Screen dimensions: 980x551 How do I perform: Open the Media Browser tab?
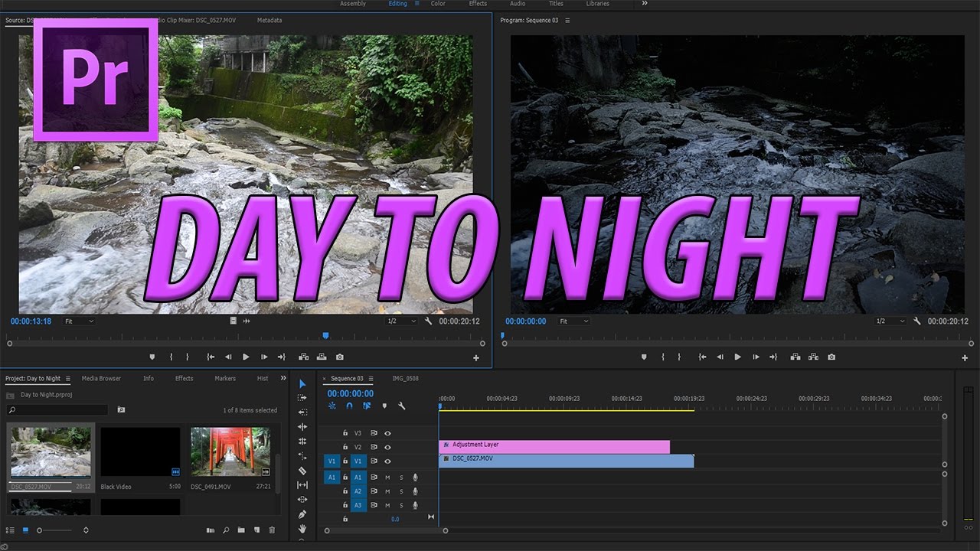[x=100, y=377]
